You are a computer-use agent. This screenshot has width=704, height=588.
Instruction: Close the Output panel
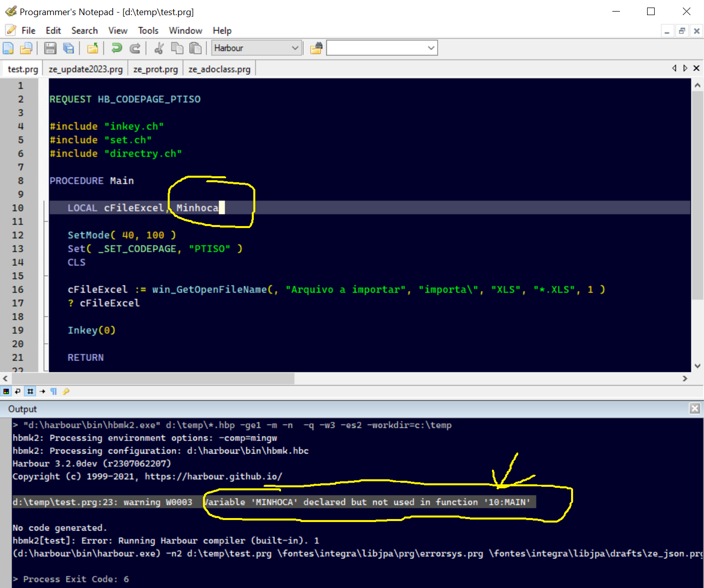coord(695,408)
